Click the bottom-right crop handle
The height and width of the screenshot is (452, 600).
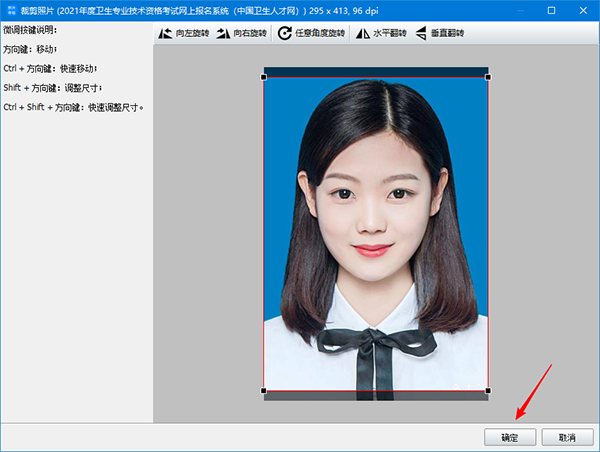pos(488,390)
